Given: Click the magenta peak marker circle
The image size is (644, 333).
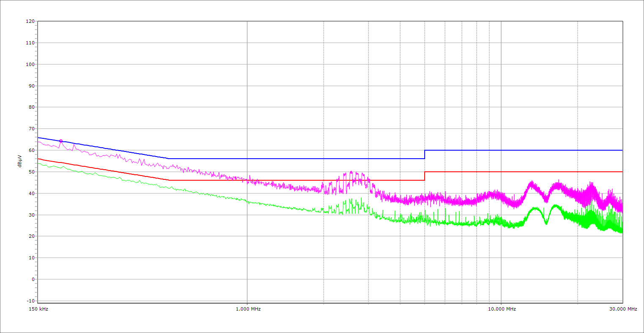Looking at the screenshot, I should click(61, 141).
